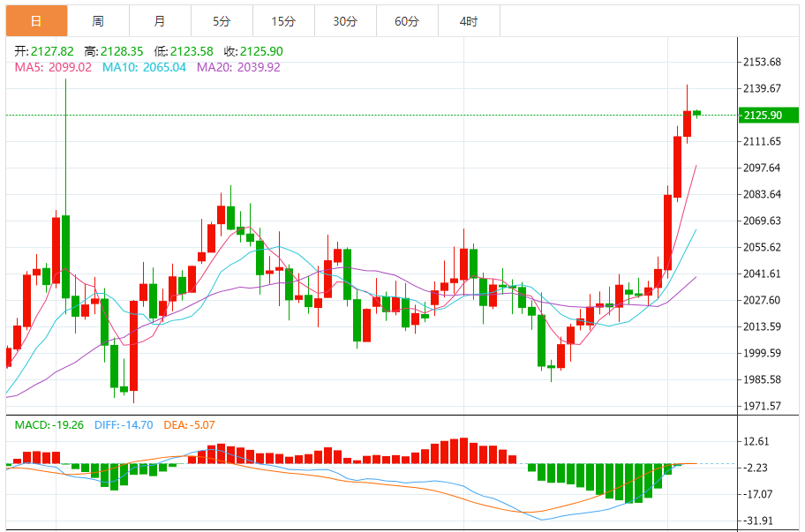Click the DEA:-5.07 indicator label
Screen dimensions: 805x532
(190, 424)
